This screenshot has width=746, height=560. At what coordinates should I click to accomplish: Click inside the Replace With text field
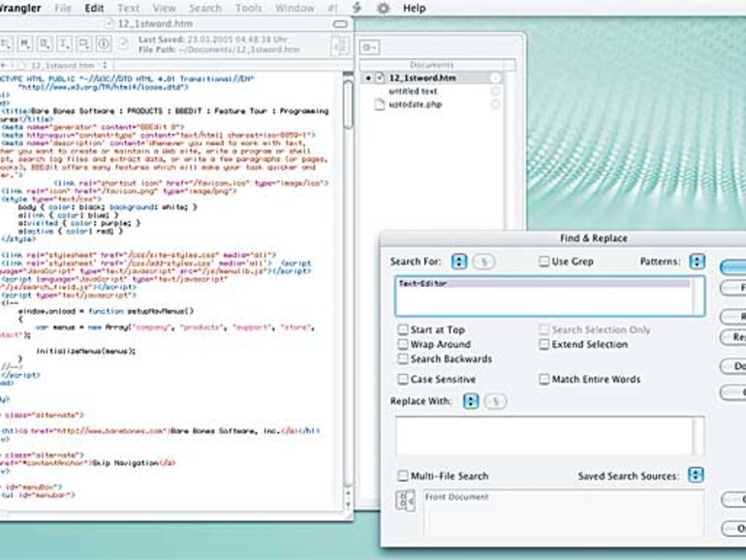[x=543, y=436]
